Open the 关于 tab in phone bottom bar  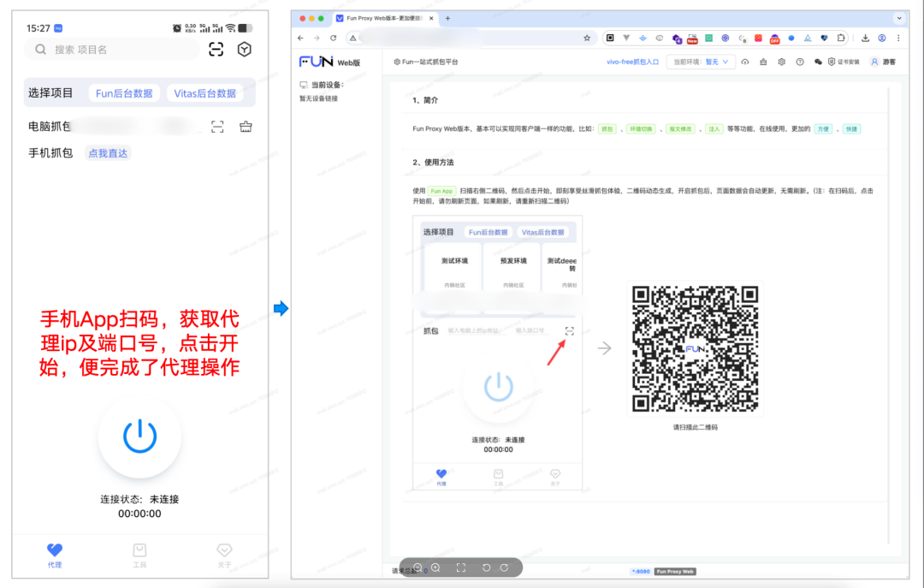[x=224, y=555]
